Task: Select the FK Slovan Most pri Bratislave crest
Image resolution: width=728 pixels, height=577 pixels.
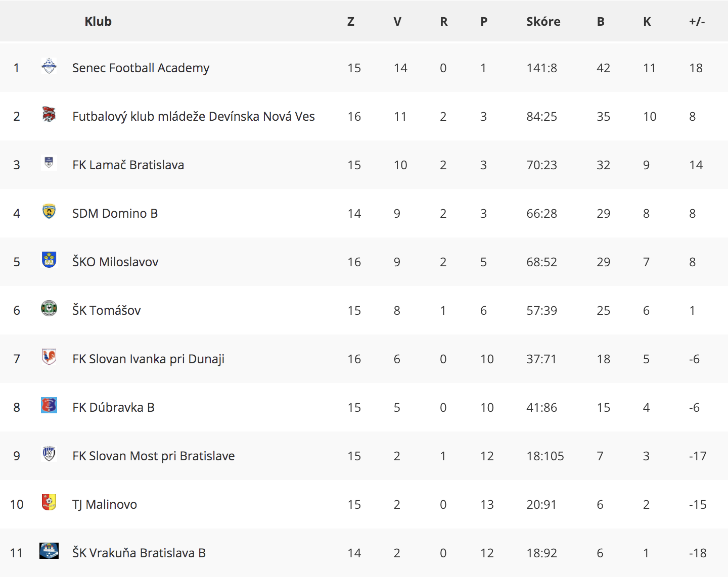Action: (x=49, y=454)
